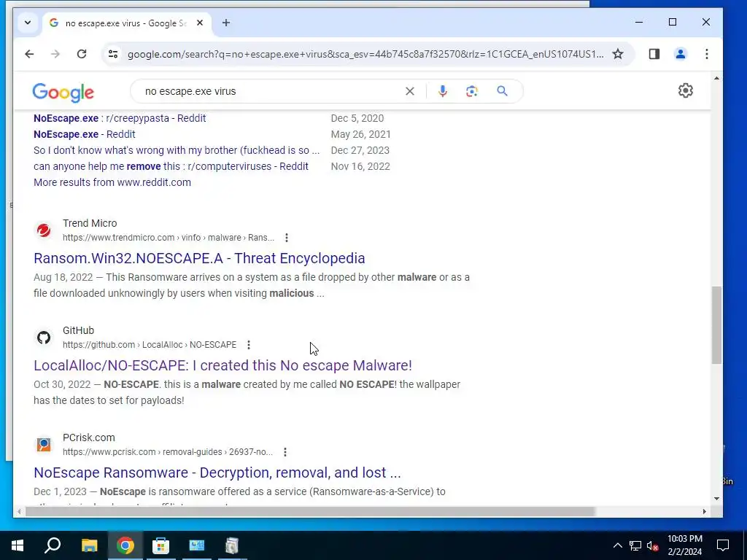This screenshot has width=747, height=560.
Task: Open the notification center
Action: tap(723, 545)
